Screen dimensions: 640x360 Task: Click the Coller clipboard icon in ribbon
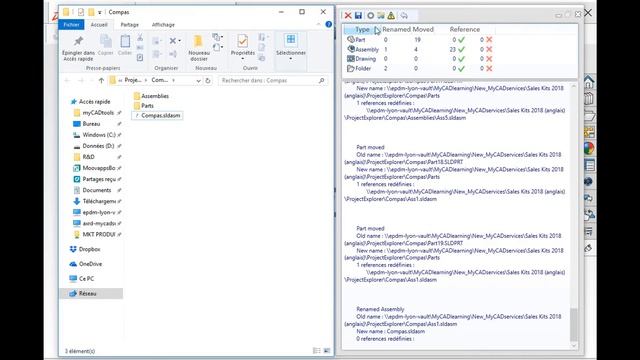point(125,41)
